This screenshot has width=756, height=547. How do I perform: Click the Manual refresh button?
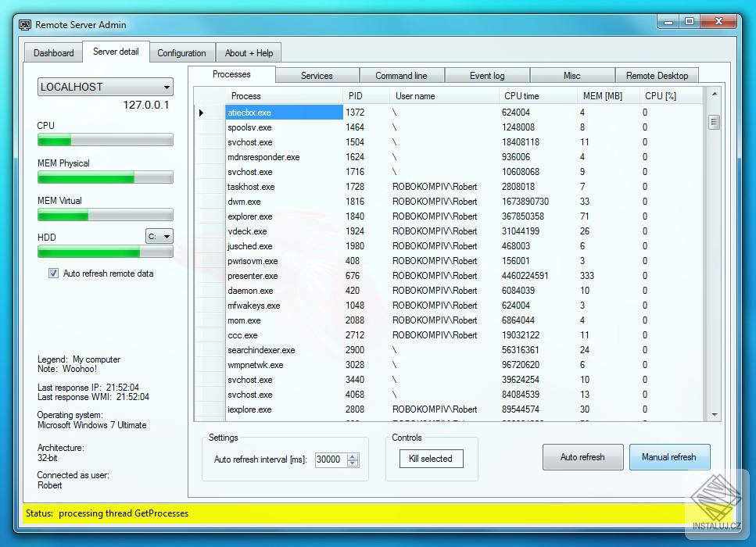(669, 457)
